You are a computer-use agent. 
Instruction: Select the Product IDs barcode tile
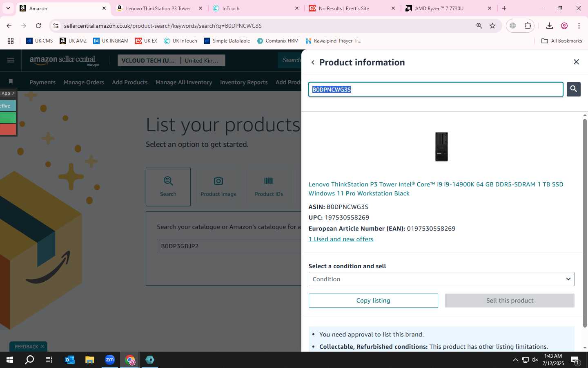pos(269,186)
